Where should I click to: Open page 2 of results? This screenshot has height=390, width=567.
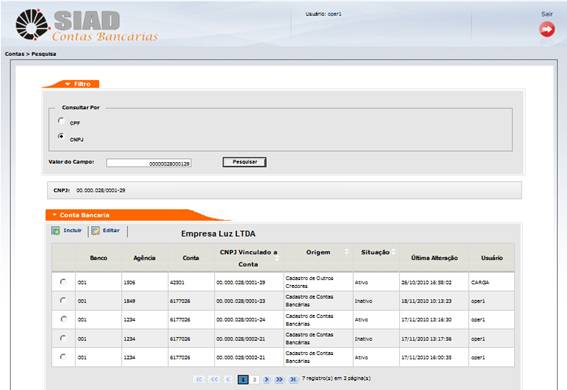[x=255, y=379]
